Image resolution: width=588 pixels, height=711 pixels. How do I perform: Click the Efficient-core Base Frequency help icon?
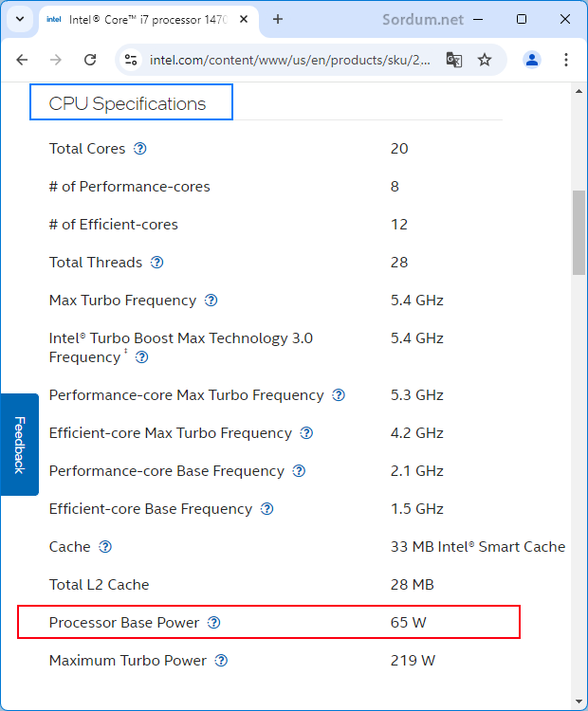point(266,509)
